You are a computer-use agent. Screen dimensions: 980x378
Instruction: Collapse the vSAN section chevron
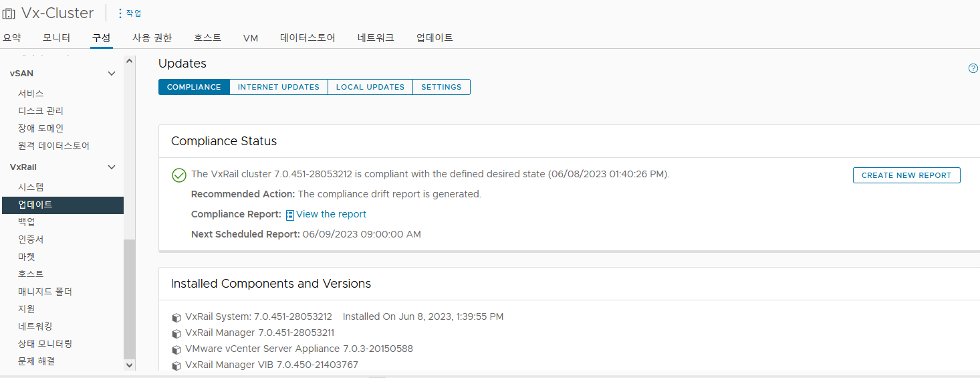click(112, 74)
